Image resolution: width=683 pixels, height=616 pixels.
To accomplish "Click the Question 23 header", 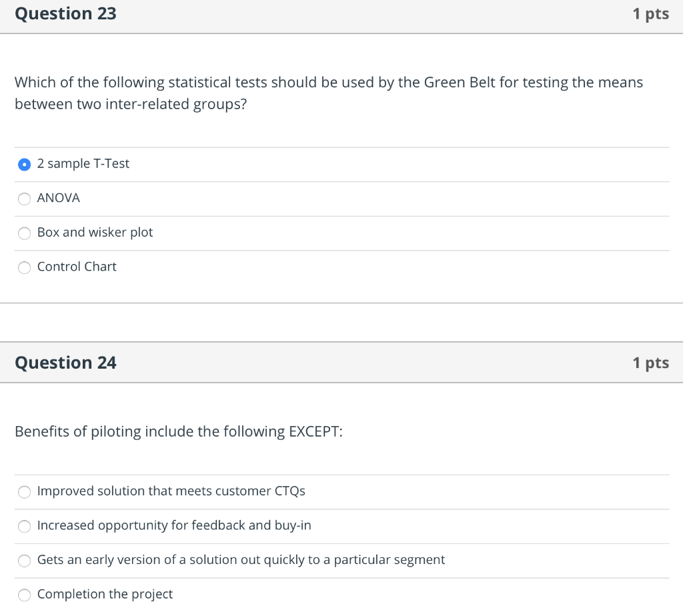I will pos(65,13).
